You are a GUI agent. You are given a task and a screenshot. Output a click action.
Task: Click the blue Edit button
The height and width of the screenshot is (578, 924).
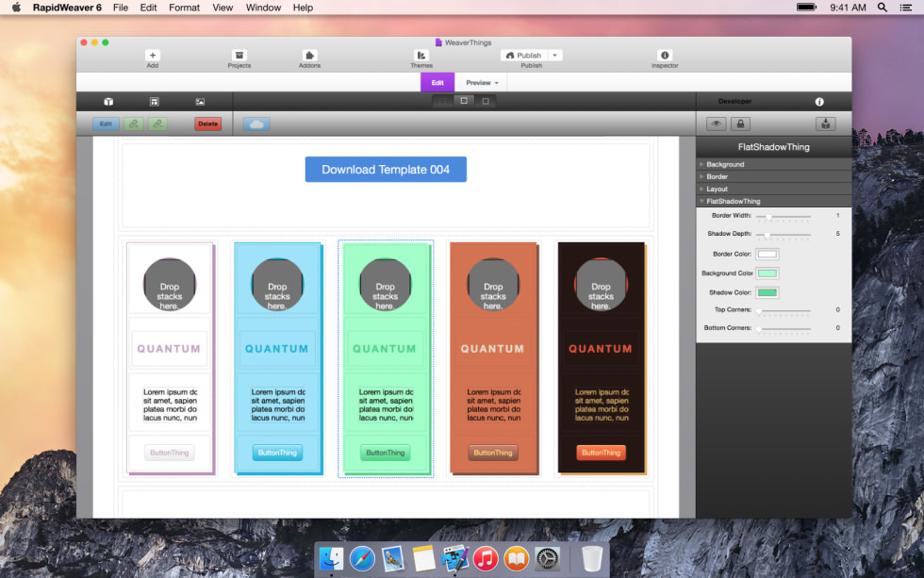coord(106,124)
